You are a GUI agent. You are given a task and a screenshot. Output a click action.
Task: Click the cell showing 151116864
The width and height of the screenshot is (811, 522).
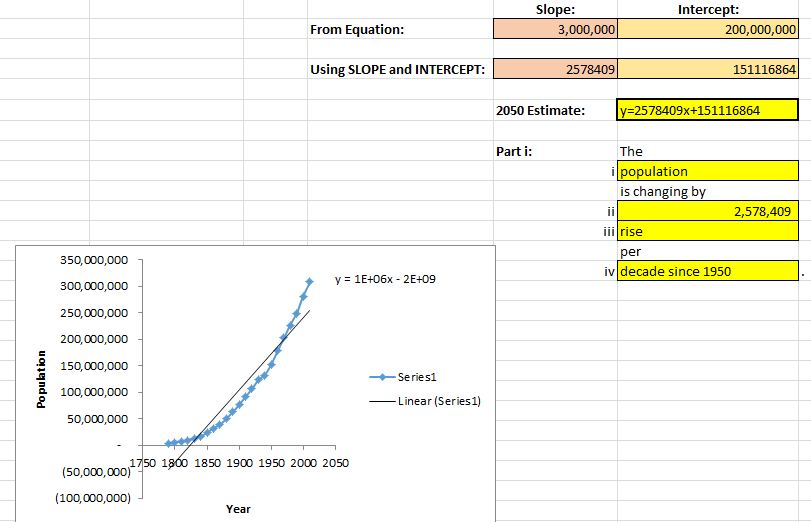(x=708, y=70)
